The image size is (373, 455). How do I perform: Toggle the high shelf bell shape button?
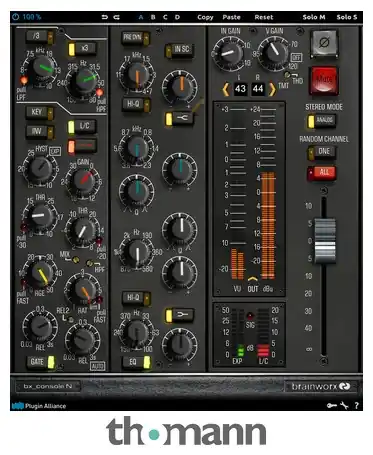179,118
